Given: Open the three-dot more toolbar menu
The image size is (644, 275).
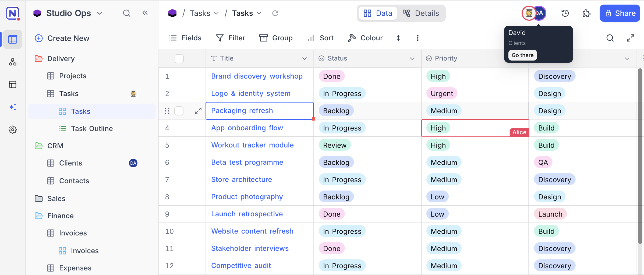Looking at the screenshot, I should [417, 38].
